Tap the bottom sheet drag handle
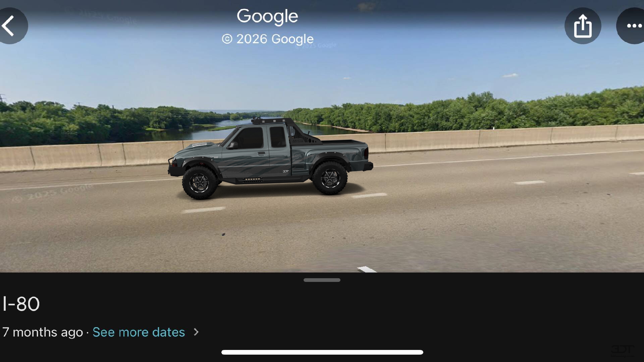Viewport: 644px width, 362px height. (x=322, y=280)
